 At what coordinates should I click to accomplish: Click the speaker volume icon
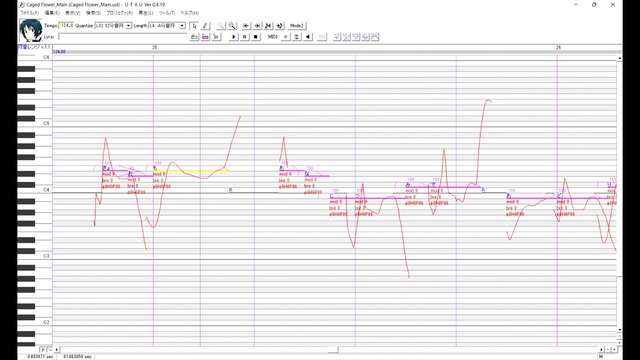coord(308,37)
